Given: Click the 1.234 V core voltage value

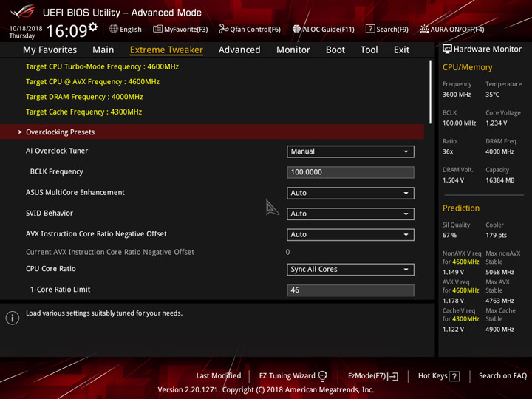Looking at the screenshot, I should (x=496, y=123).
